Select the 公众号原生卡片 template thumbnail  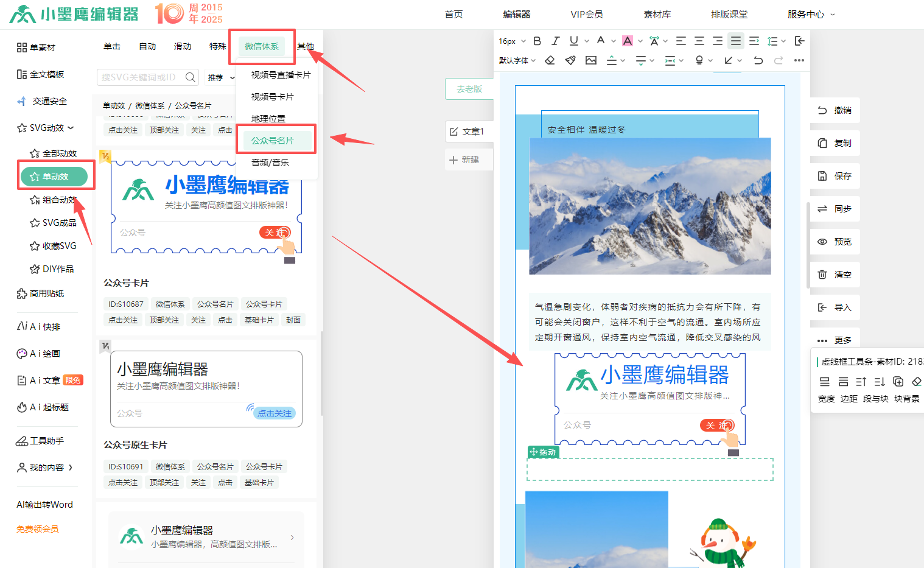click(206, 389)
